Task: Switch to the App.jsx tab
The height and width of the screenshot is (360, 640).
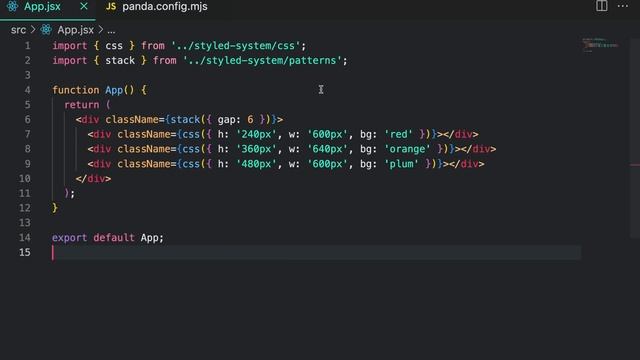Action: point(42,7)
